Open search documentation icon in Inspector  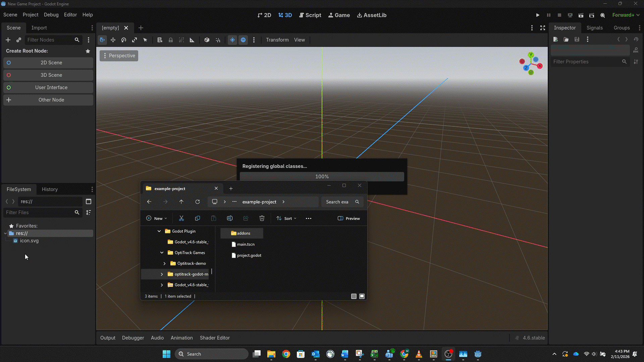coord(636,51)
